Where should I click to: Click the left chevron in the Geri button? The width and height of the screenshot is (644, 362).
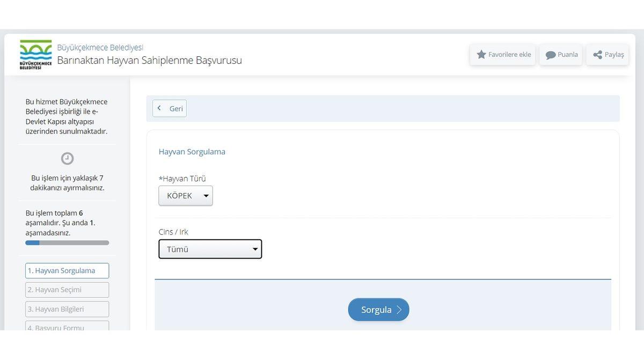pos(159,108)
